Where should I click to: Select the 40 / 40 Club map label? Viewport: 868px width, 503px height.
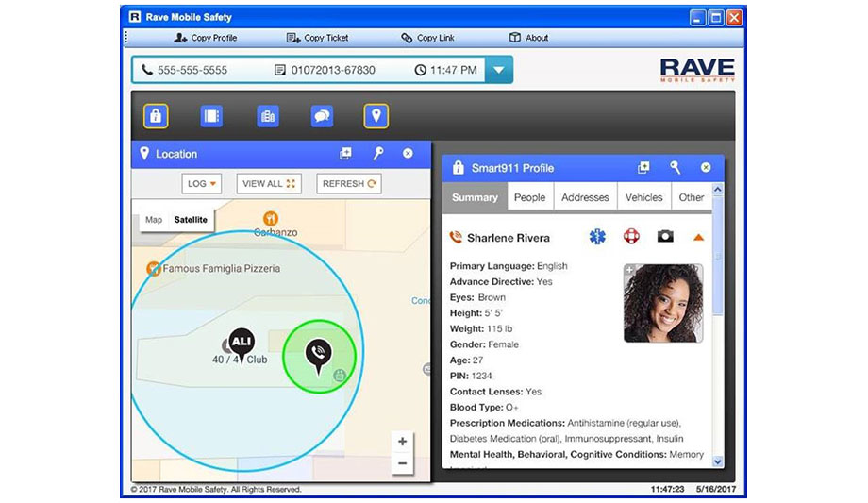240,360
